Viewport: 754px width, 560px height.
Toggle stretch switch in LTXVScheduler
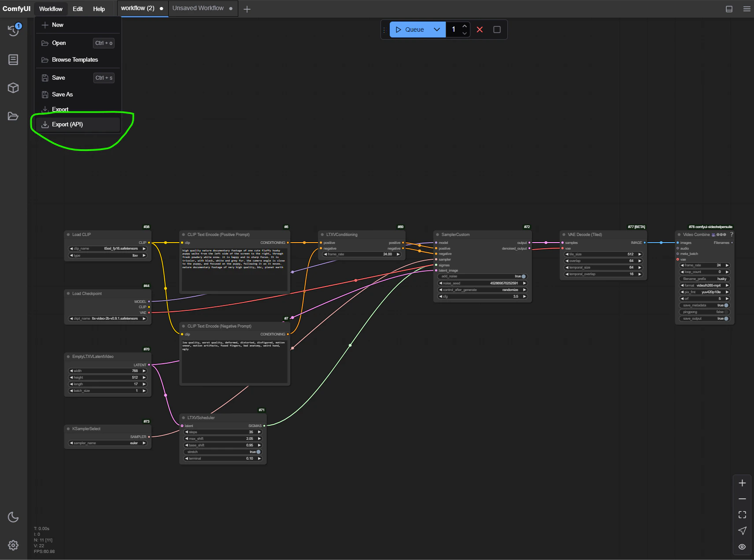(x=258, y=452)
